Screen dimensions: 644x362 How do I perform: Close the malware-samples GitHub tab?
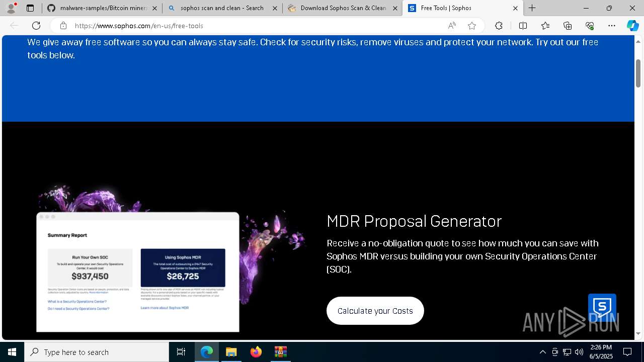click(x=154, y=8)
